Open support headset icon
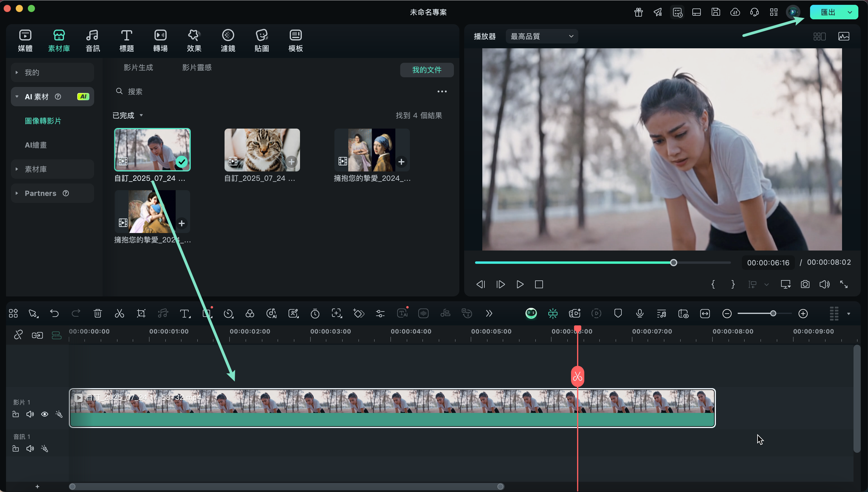868x492 pixels. [755, 12]
